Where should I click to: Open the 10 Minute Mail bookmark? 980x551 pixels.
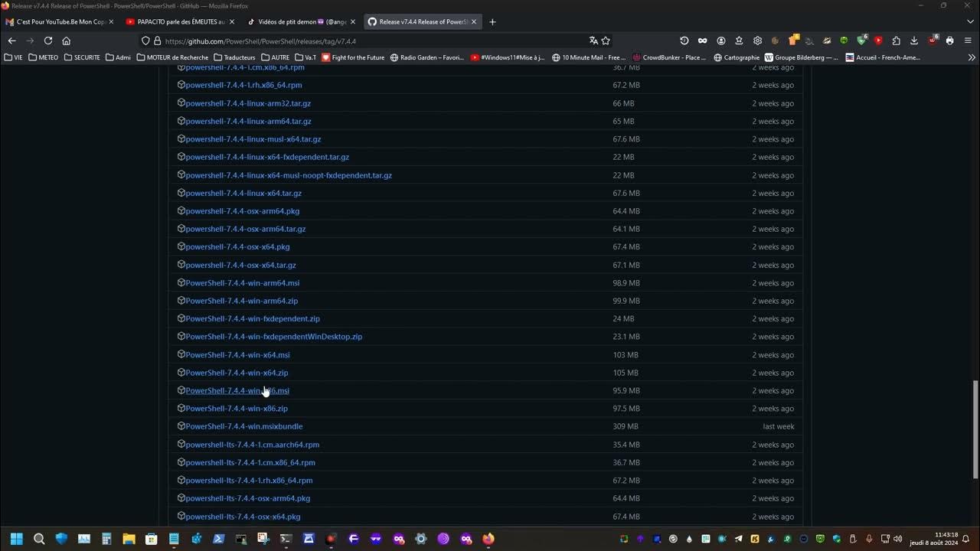click(x=589, y=57)
